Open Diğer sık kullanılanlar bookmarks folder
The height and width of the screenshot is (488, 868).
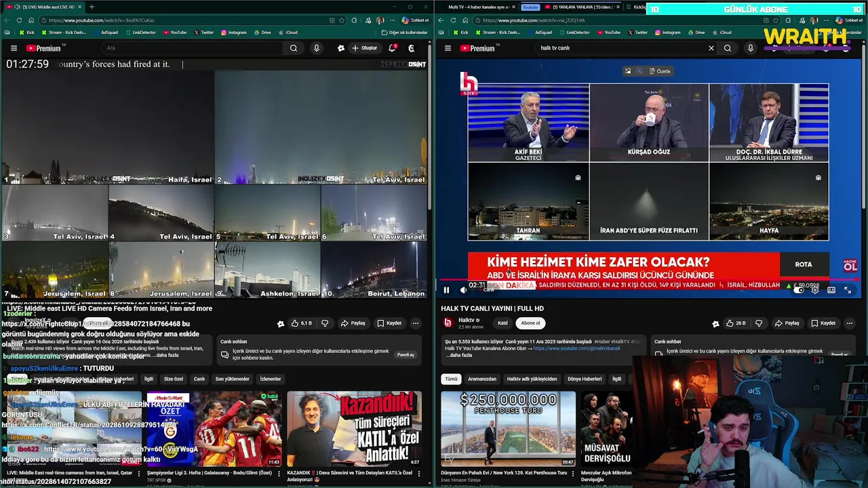click(404, 33)
